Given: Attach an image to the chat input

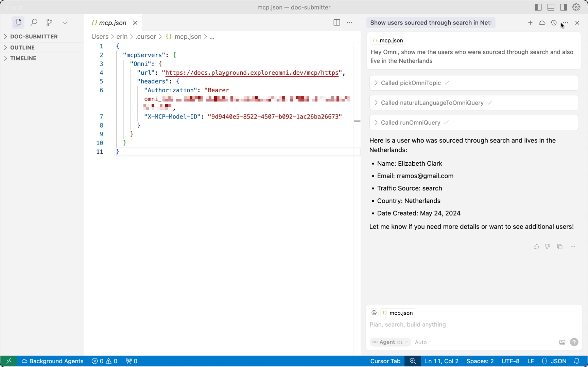Looking at the screenshot, I should click(x=562, y=342).
